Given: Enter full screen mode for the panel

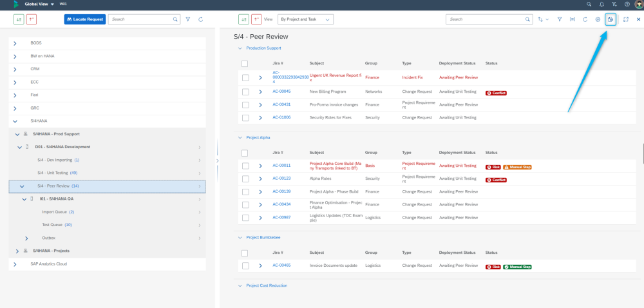Looking at the screenshot, I should tap(626, 19).
